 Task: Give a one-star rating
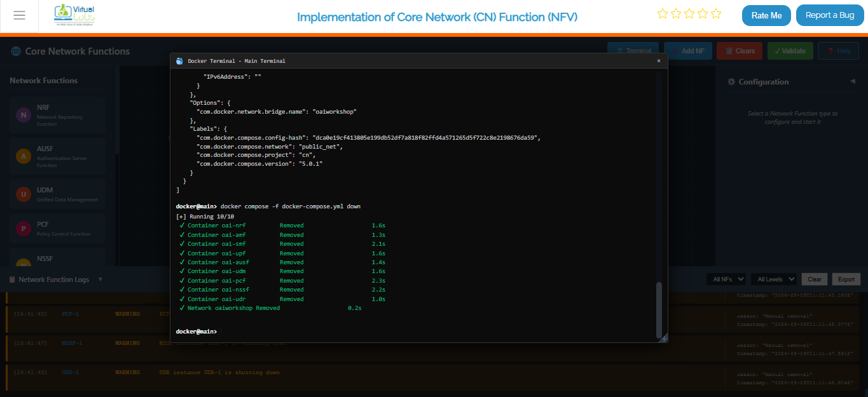coord(662,13)
